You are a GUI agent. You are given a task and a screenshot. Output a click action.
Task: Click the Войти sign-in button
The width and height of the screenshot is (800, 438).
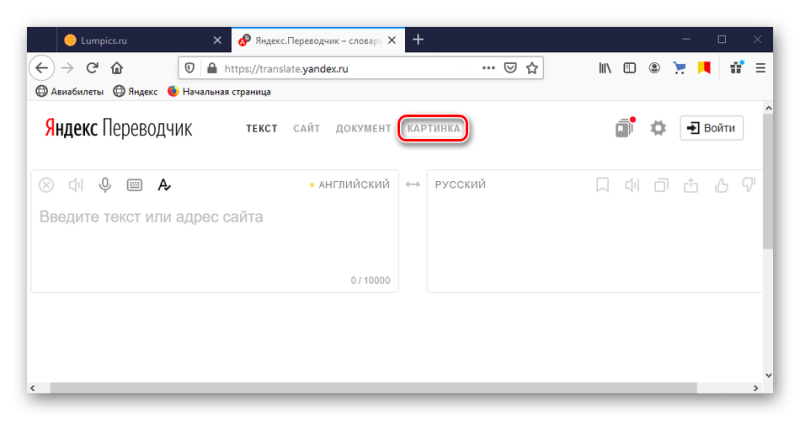tap(712, 128)
